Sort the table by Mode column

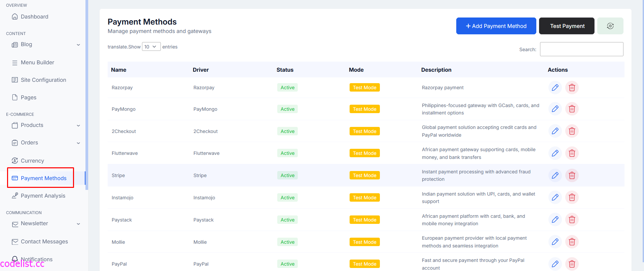[x=356, y=70]
